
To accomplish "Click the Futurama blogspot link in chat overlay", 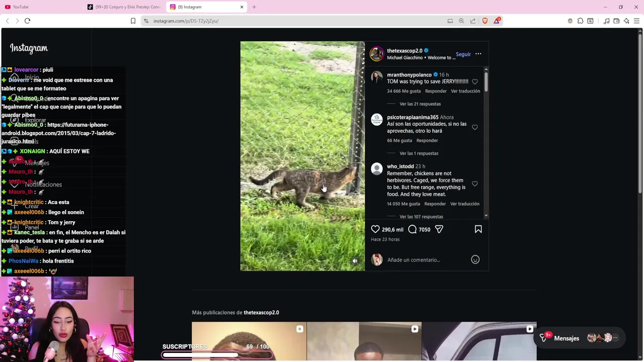I will pos(58,133).
